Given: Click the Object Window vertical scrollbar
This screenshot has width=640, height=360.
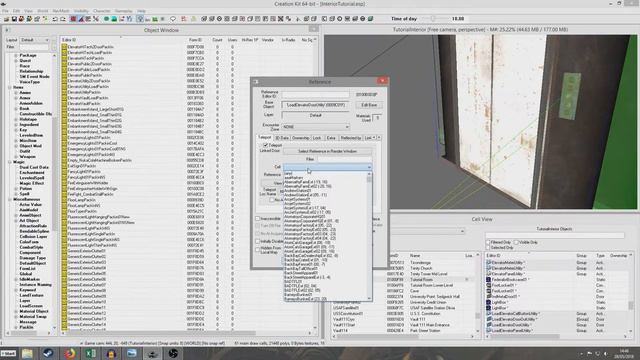Looking at the screenshot, I should [x=315, y=186].
